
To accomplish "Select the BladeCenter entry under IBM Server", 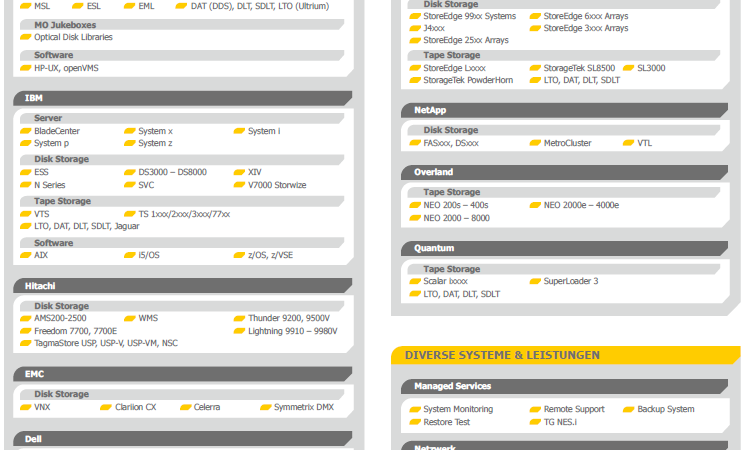I will click(x=57, y=131).
